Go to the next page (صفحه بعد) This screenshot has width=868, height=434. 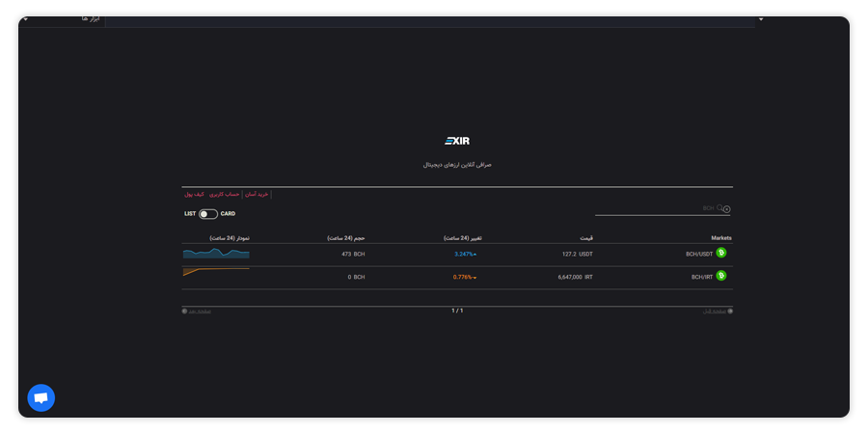tap(197, 312)
